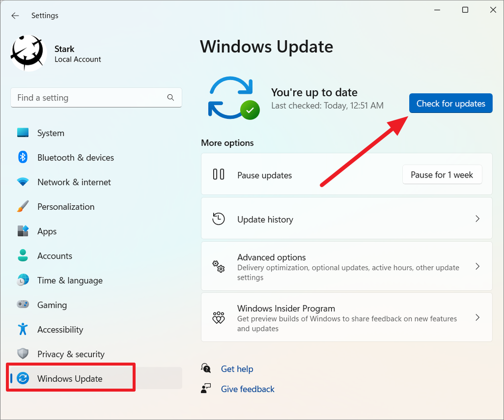504x420 pixels.
Task: Expand Advanced options with its chevron
Action: click(x=478, y=266)
